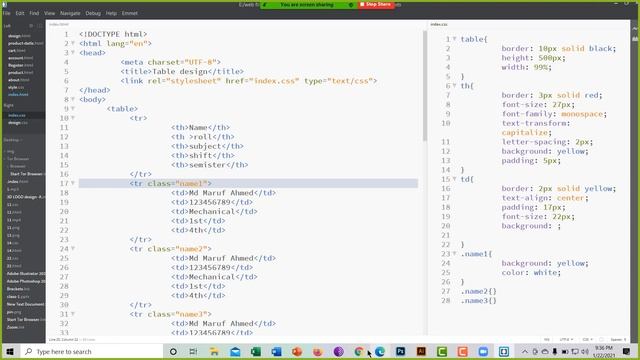This screenshot has height=360, width=640.
Task: Collapse the html tag fold on line 2
Action: (x=73, y=43)
